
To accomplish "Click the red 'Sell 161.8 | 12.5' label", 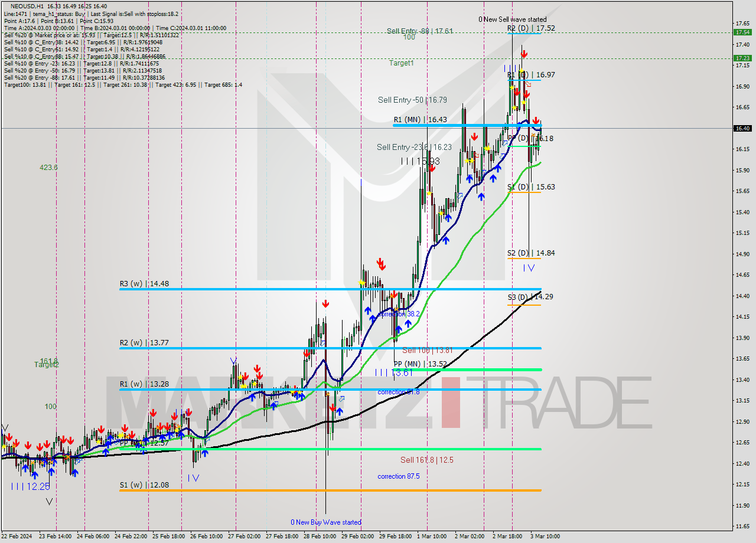I will click(427, 460).
